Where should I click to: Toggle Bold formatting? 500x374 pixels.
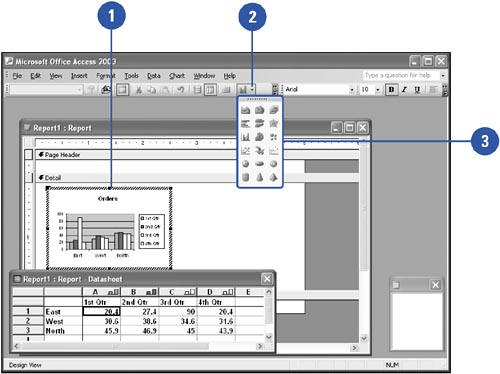[391, 89]
